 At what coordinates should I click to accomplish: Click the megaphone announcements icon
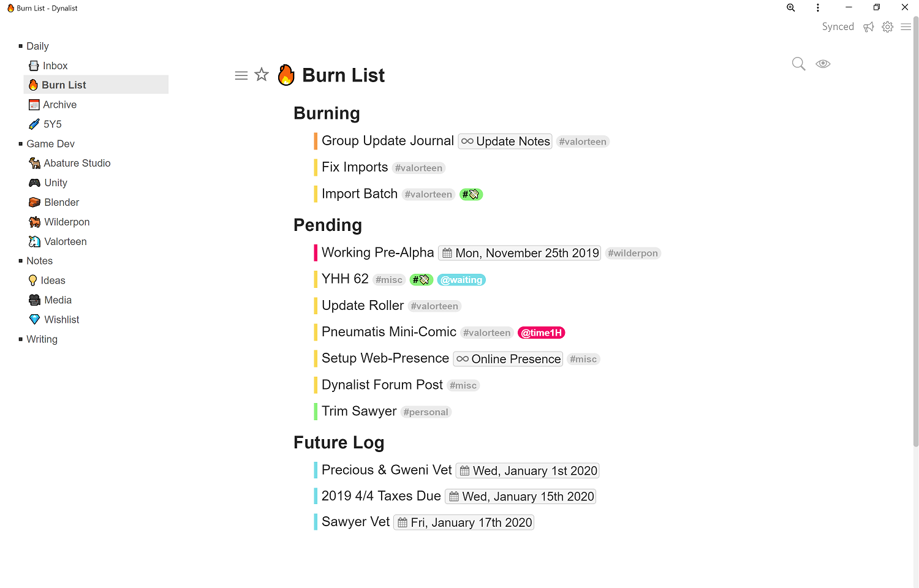pyautogui.click(x=869, y=27)
